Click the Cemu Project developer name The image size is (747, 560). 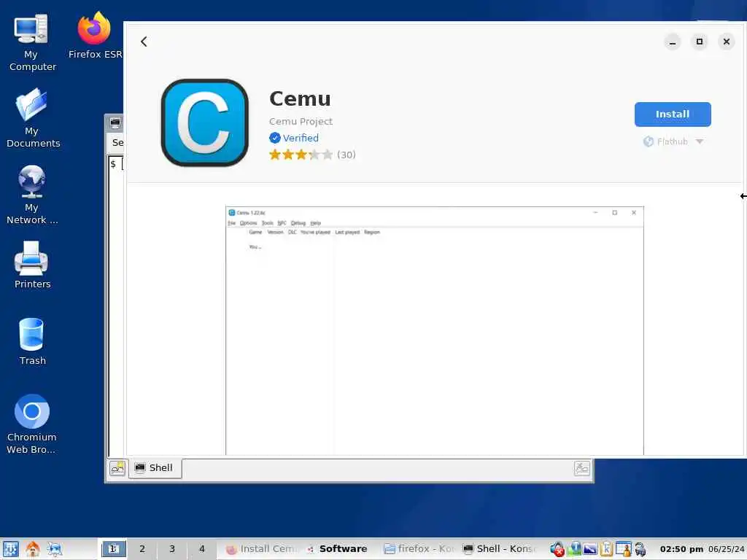click(x=301, y=122)
